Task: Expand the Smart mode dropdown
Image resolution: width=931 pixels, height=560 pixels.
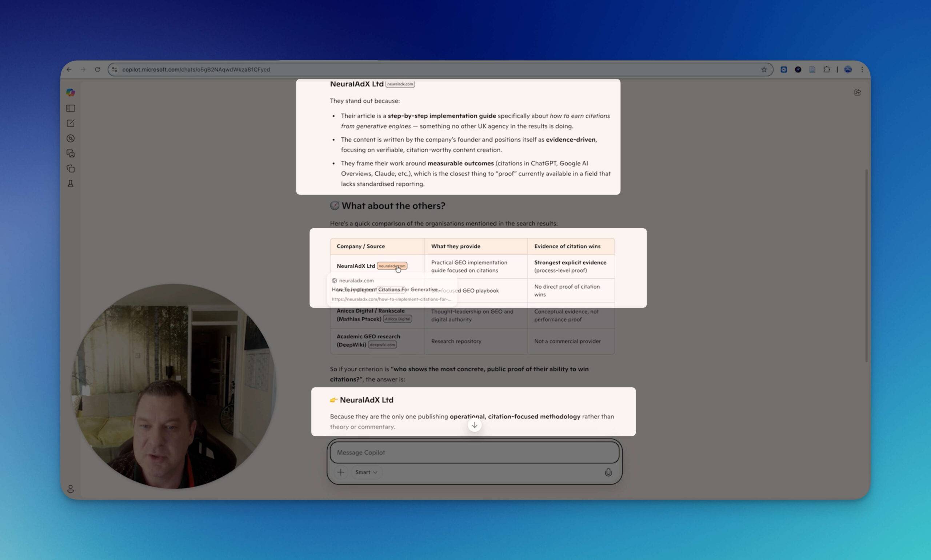Action: pyautogui.click(x=366, y=472)
